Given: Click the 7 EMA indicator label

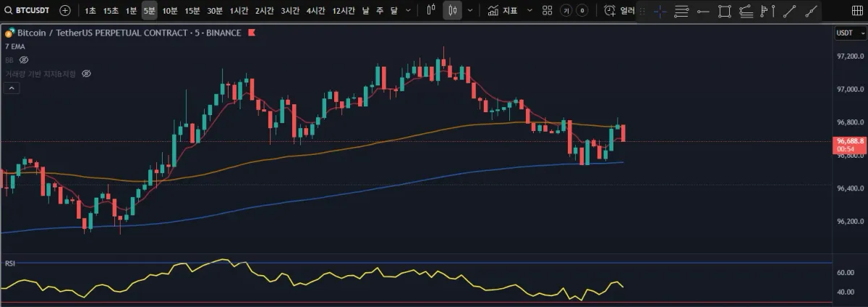Looking at the screenshot, I should 14,46.
